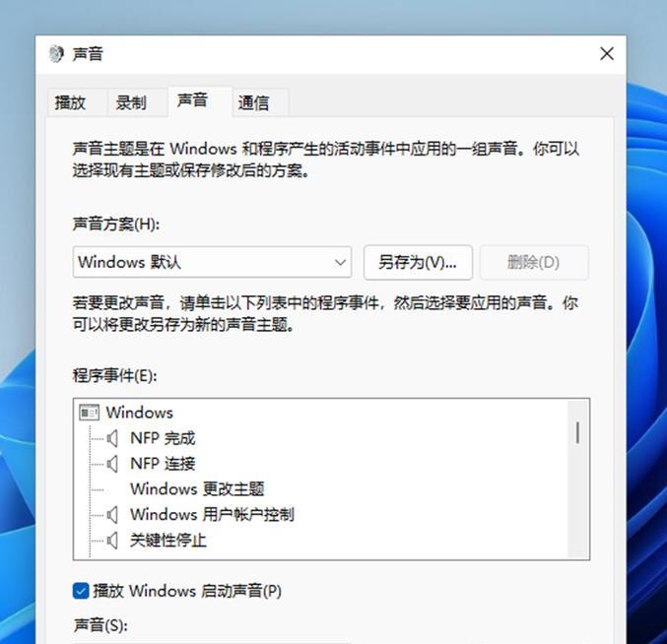The width and height of the screenshot is (667, 644).
Task: Select the Windows 默认 scheme combo box
Action: 212,262
